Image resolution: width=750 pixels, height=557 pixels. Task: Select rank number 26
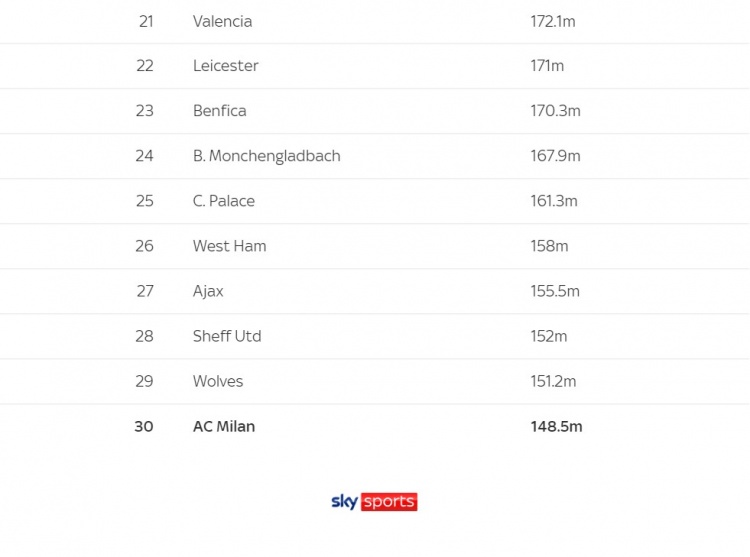144,246
